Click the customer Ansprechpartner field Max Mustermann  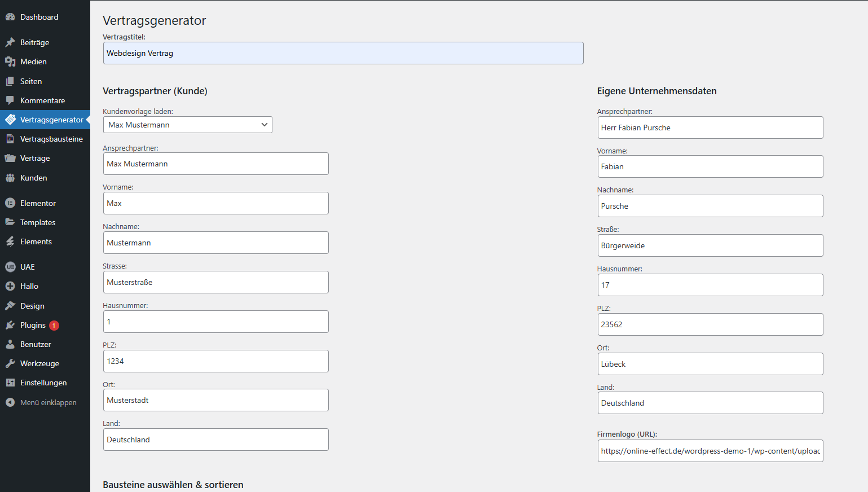click(215, 164)
